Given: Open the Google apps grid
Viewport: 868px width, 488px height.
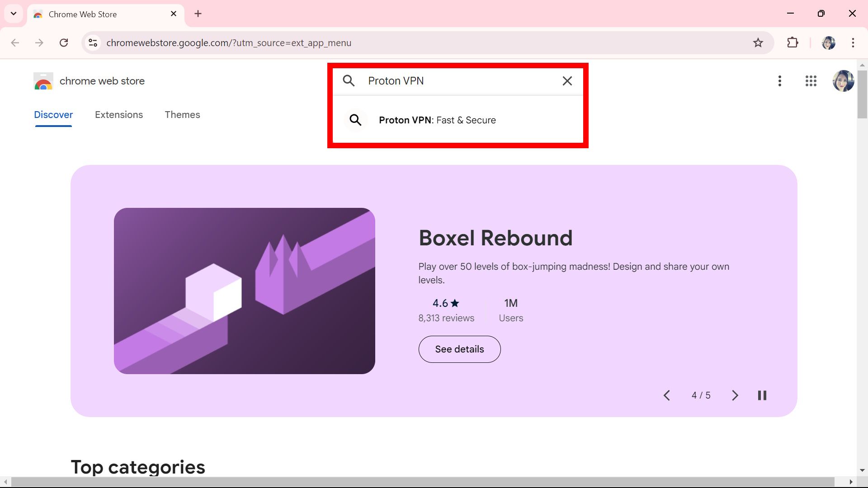Looking at the screenshot, I should 811,81.
